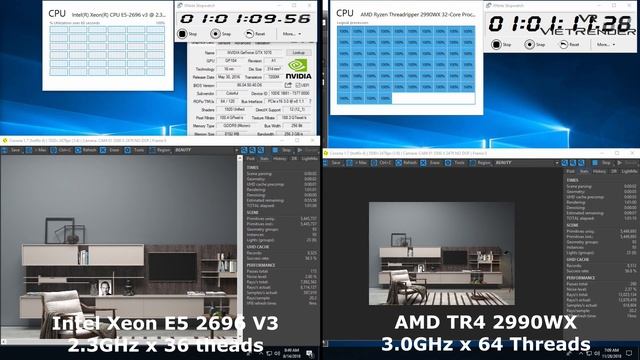
Task: Click last zoom icon in Intel Xeon render window
Action: pyautogui.click(x=261, y=150)
